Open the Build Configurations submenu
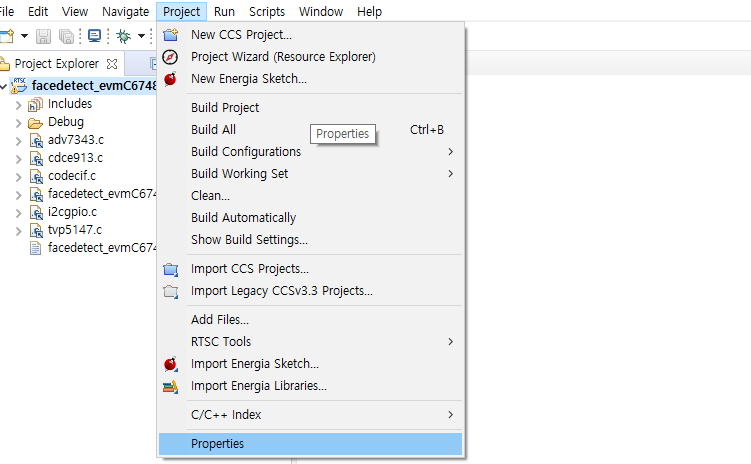 click(x=310, y=152)
